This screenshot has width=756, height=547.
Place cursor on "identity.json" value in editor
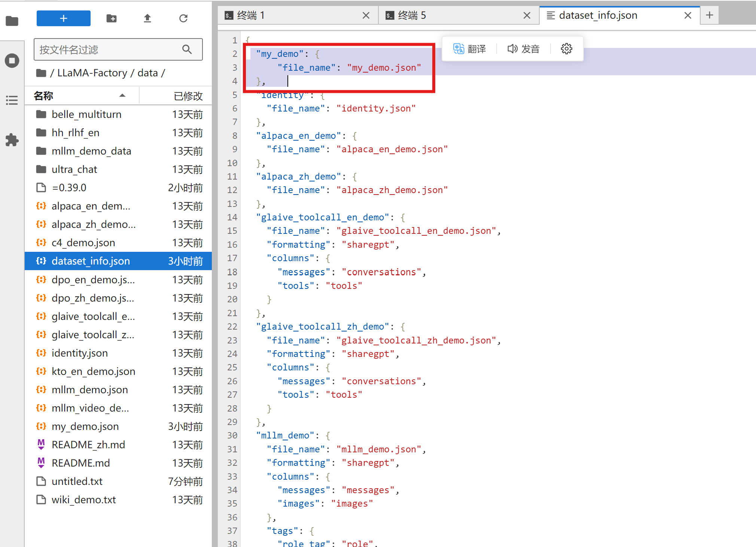376,109
